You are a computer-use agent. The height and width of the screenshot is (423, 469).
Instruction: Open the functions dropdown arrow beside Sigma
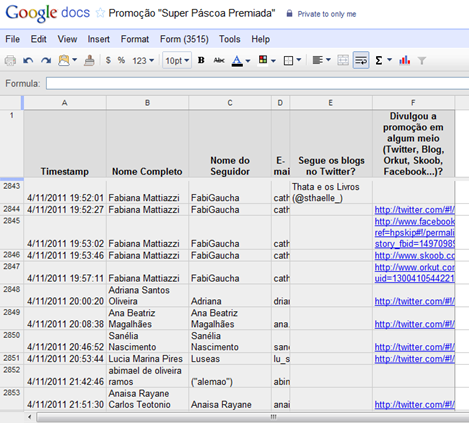(x=390, y=60)
